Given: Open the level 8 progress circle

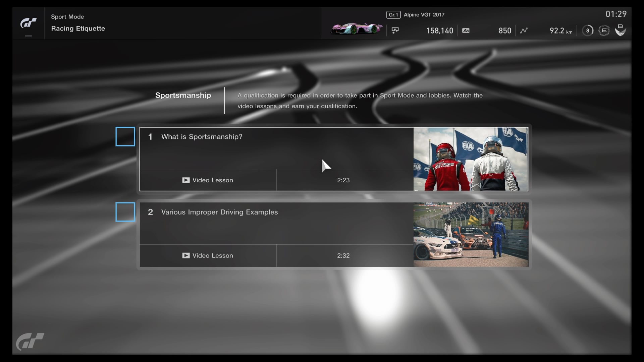Looking at the screenshot, I should click(x=587, y=31).
